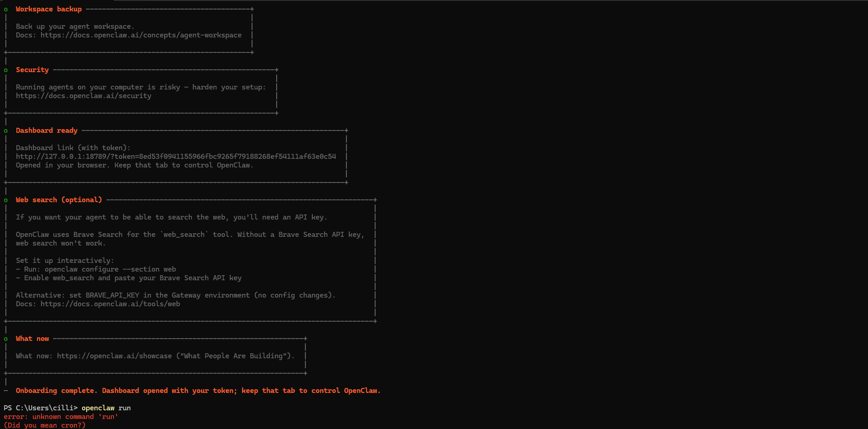The width and height of the screenshot is (868, 429).
Task: Click the 'Dashboard link (with token):' line
Action: (73, 148)
